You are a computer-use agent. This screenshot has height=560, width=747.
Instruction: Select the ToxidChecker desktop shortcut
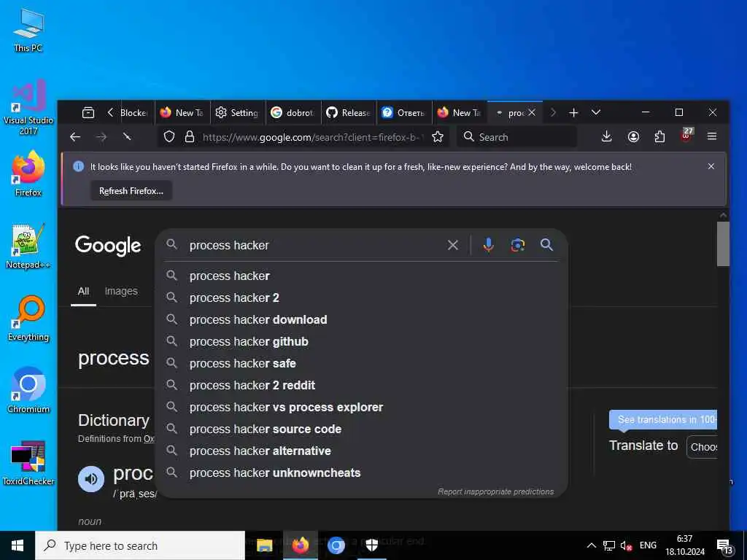(28, 463)
